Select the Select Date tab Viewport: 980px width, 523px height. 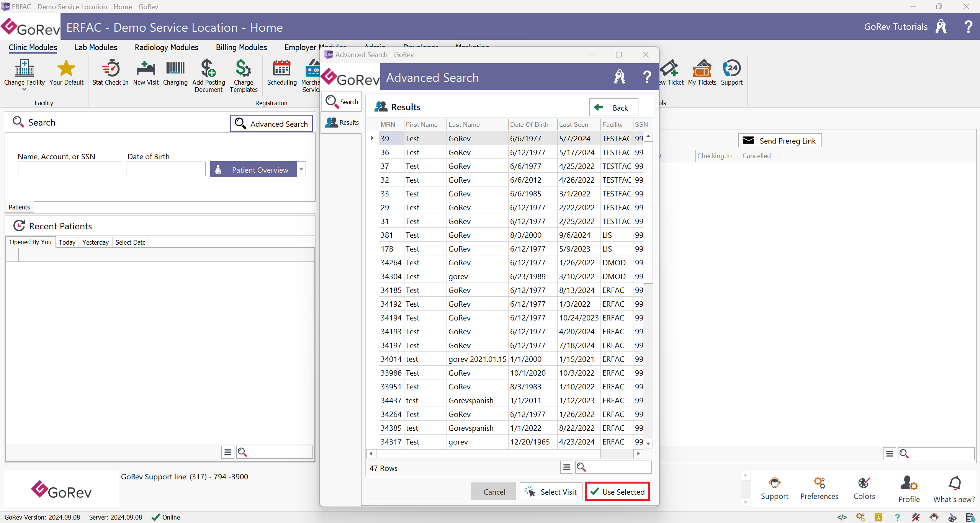coord(131,242)
